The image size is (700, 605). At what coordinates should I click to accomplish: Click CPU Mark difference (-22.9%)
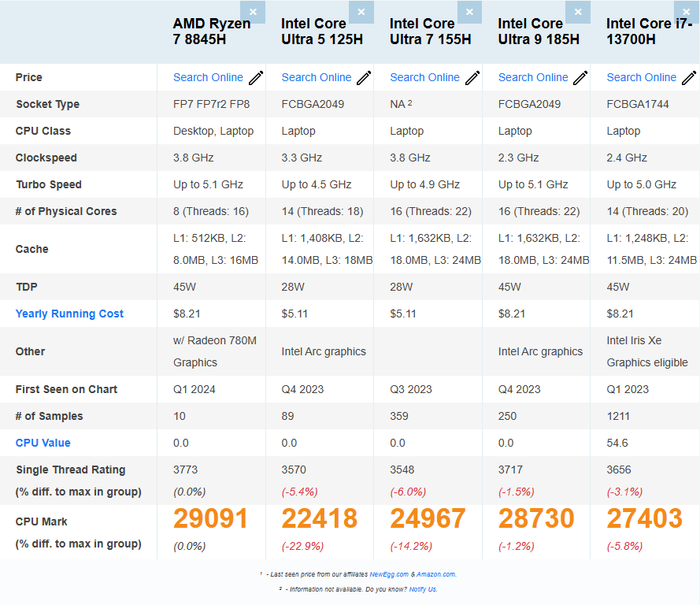(x=302, y=546)
